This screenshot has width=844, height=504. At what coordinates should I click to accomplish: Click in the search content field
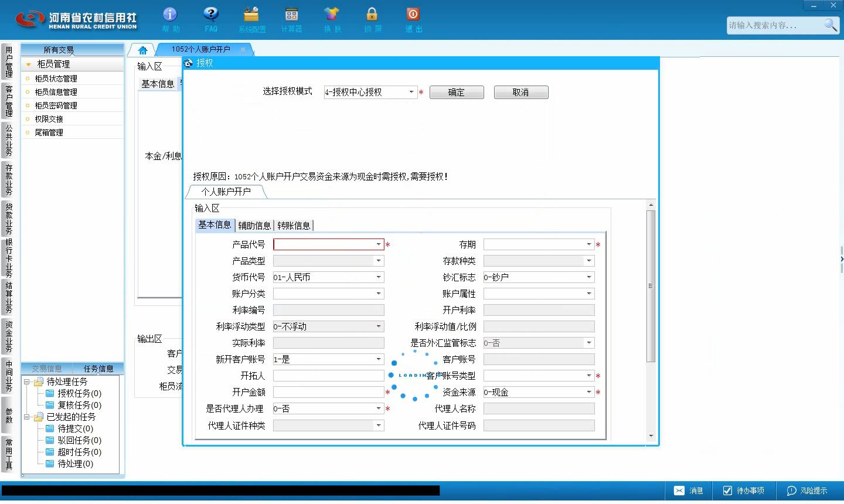(x=775, y=25)
